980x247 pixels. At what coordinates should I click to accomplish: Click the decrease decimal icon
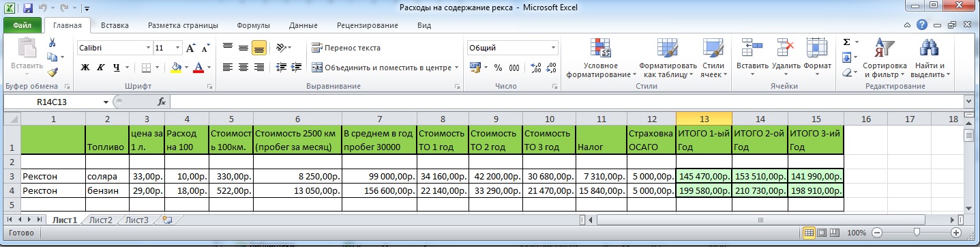pos(551,68)
